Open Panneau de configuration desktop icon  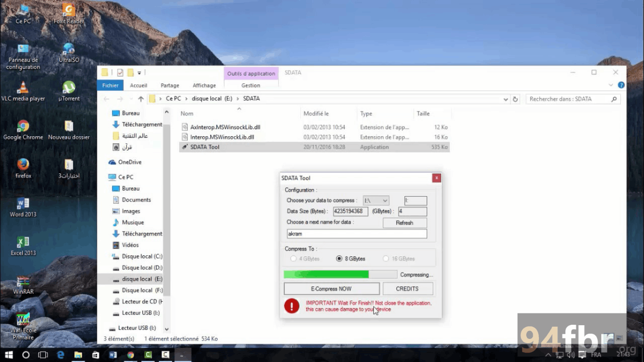tap(23, 57)
